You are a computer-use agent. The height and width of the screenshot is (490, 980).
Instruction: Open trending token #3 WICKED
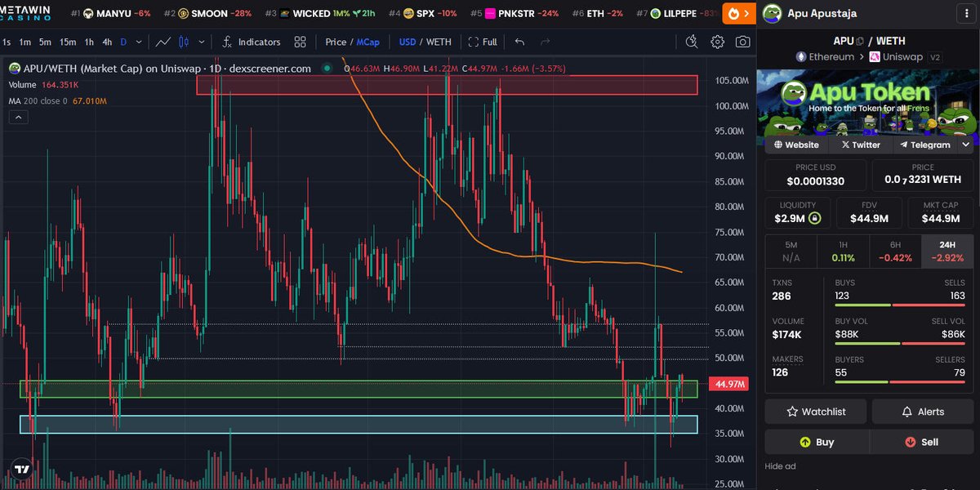click(x=321, y=14)
